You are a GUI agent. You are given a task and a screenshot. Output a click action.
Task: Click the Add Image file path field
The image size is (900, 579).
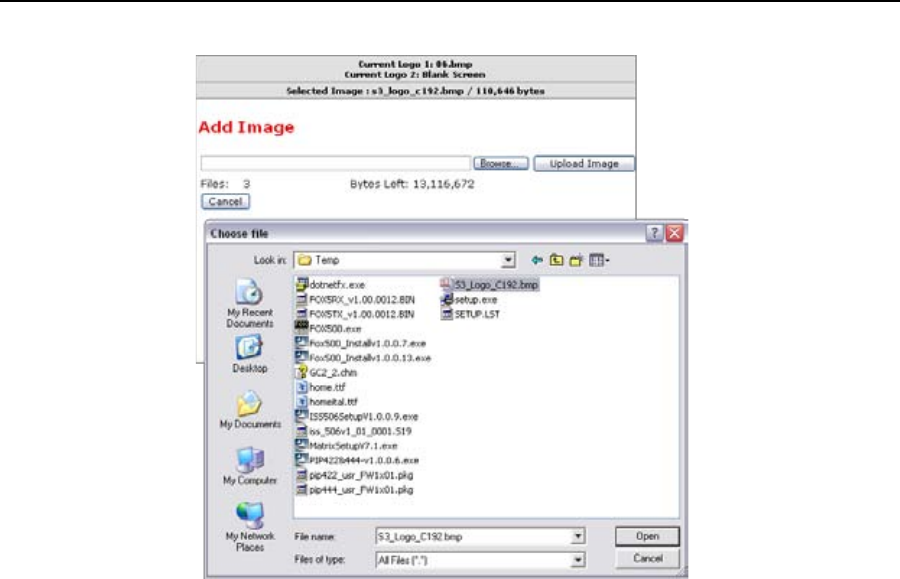click(336, 164)
